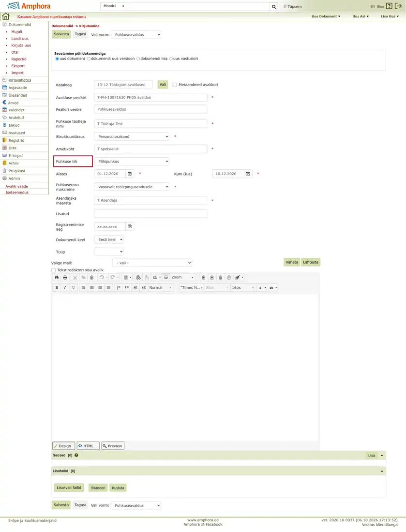Open the help question mark icon
This screenshot has height=532, width=406.
point(389,6)
